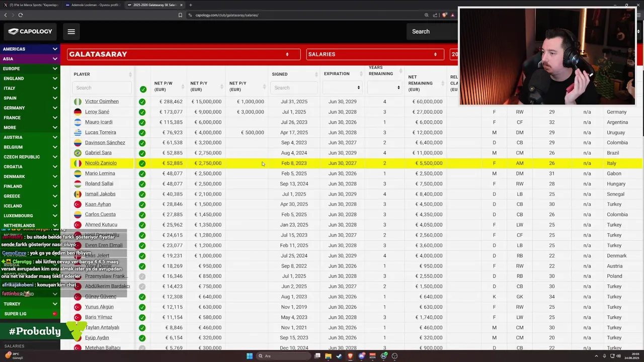Expand the ASIA section in the sidebar

(x=30, y=59)
